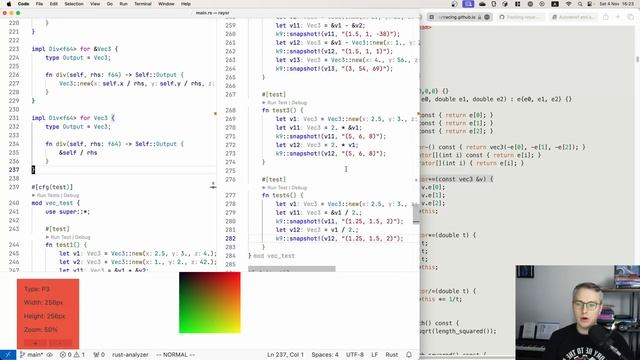This screenshot has width=640, height=360.
Task: Click the right editor vertical scrollbar thumb
Action: [x=416, y=214]
